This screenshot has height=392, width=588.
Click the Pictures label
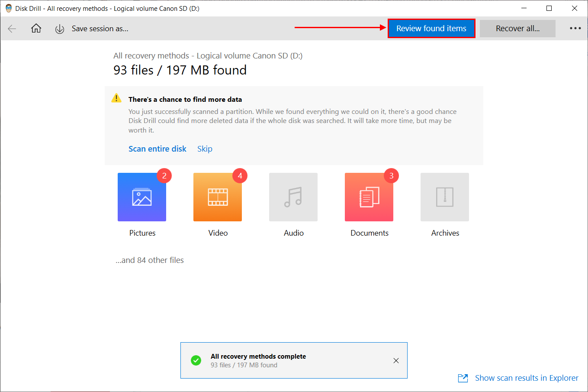tap(142, 233)
